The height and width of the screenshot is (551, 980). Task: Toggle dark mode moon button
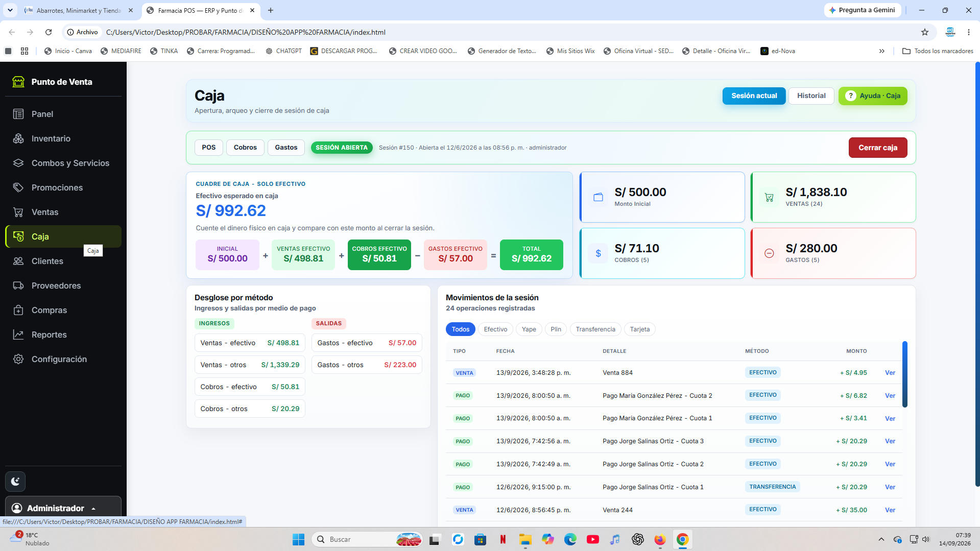tap(15, 481)
